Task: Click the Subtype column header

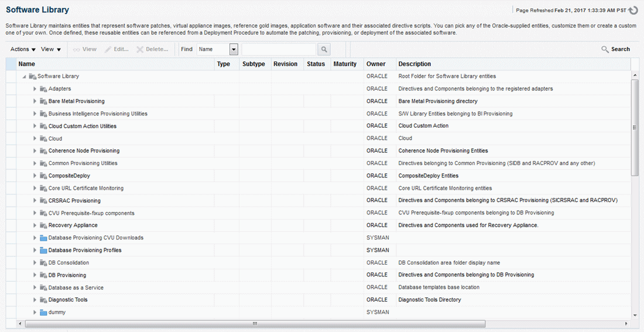Action: click(x=255, y=64)
